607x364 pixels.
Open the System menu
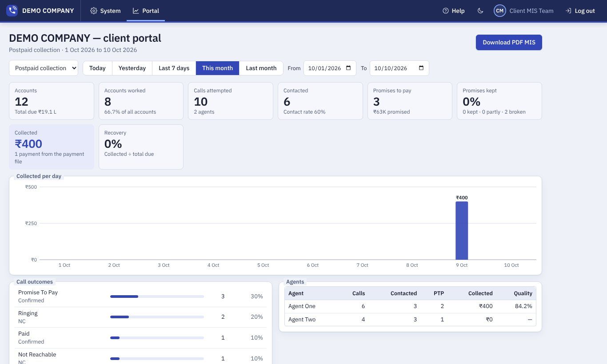pyautogui.click(x=105, y=11)
